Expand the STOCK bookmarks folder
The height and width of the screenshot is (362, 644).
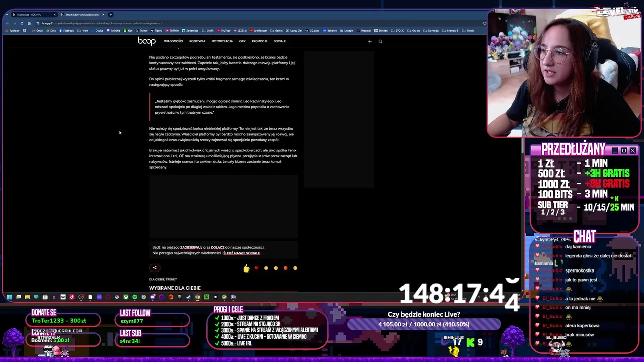[397, 31]
